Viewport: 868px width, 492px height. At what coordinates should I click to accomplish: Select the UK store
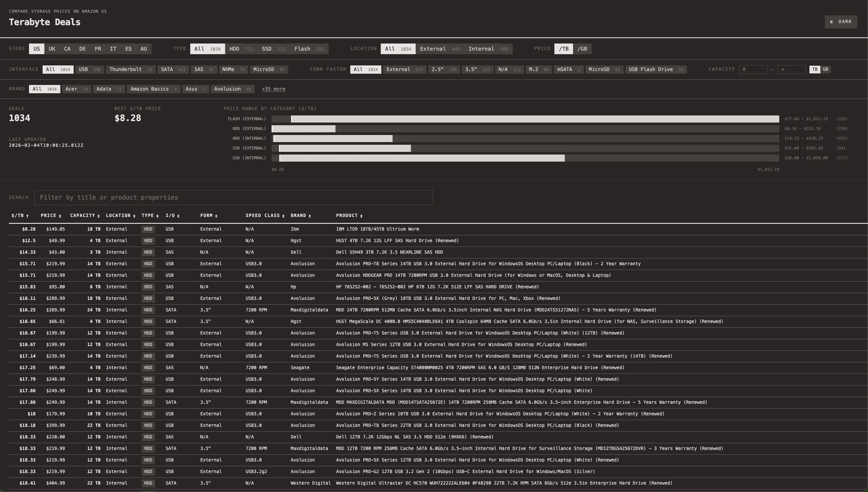pyautogui.click(x=52, y=49)
